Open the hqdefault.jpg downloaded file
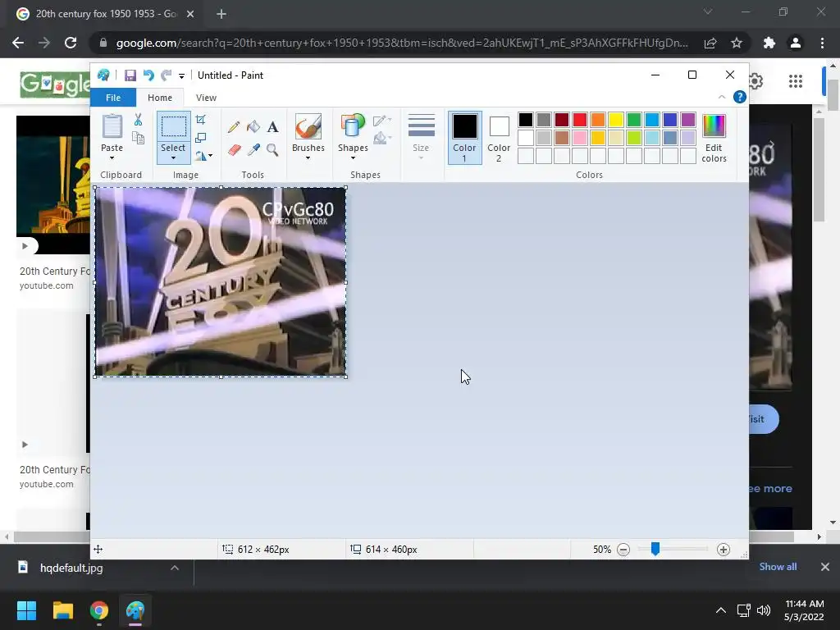 (71, 568)
